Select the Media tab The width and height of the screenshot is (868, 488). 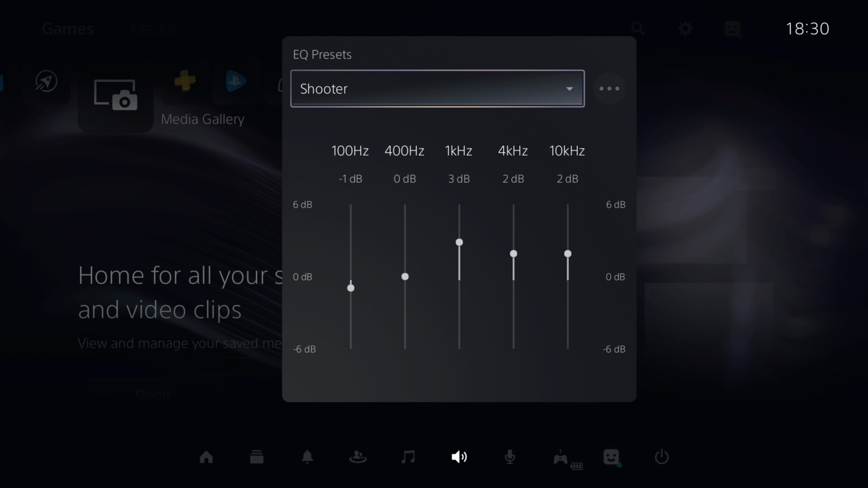pos(153,28)
